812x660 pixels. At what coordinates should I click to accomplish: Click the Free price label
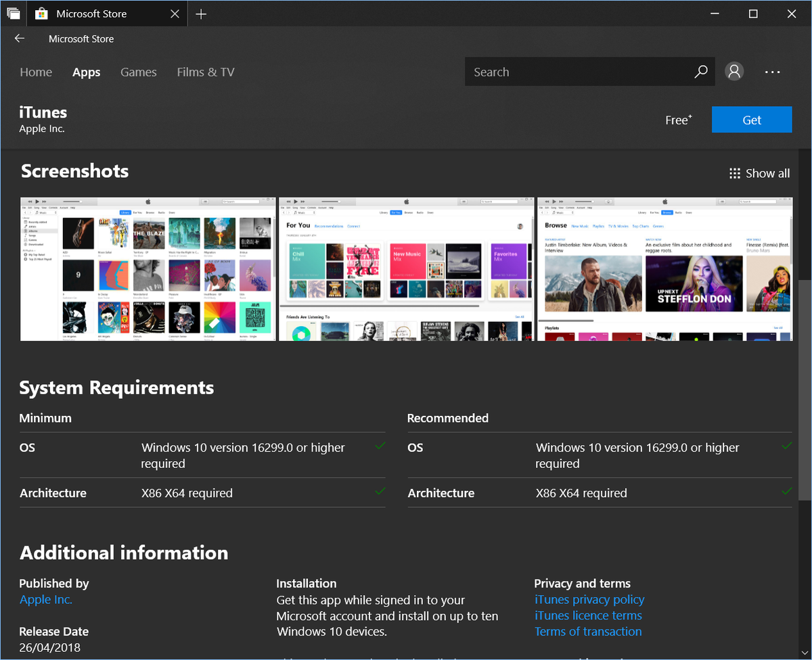(679, 120)
